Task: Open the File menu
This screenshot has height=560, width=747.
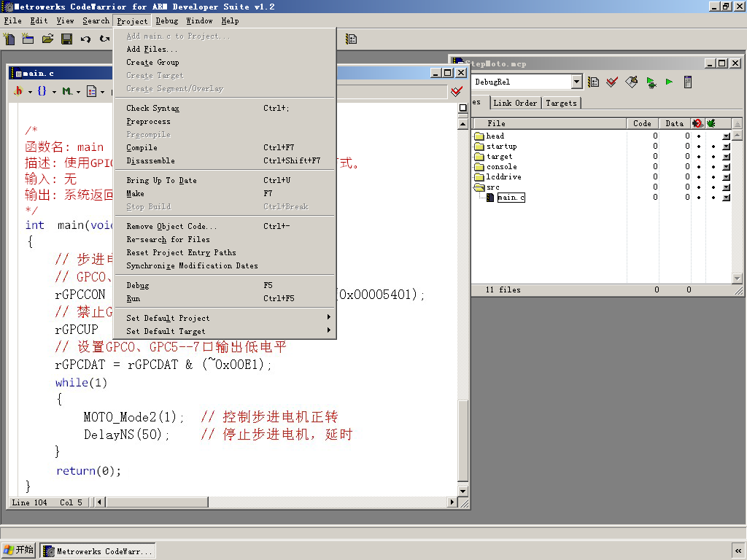Action: (x=13, y=20)
